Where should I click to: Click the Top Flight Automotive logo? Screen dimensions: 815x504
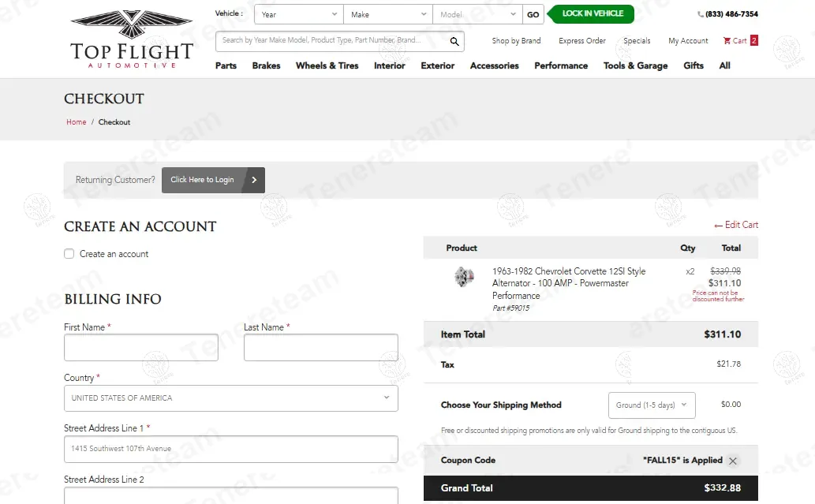tap(132, 39)
